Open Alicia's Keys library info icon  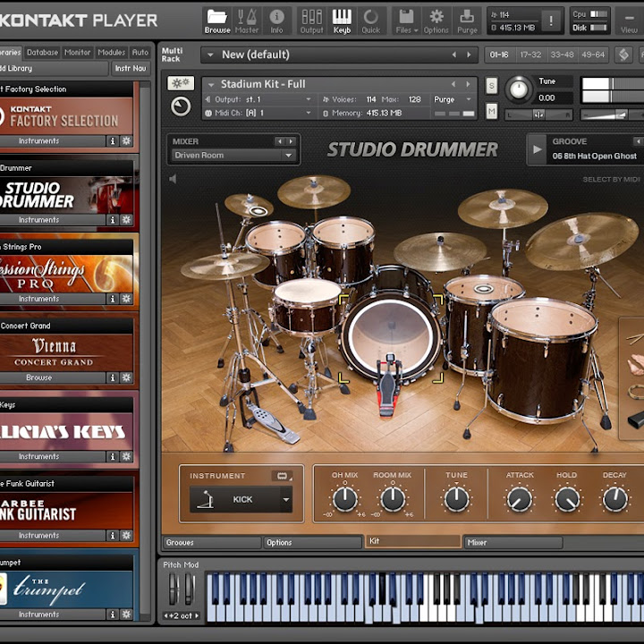(112, 456)
